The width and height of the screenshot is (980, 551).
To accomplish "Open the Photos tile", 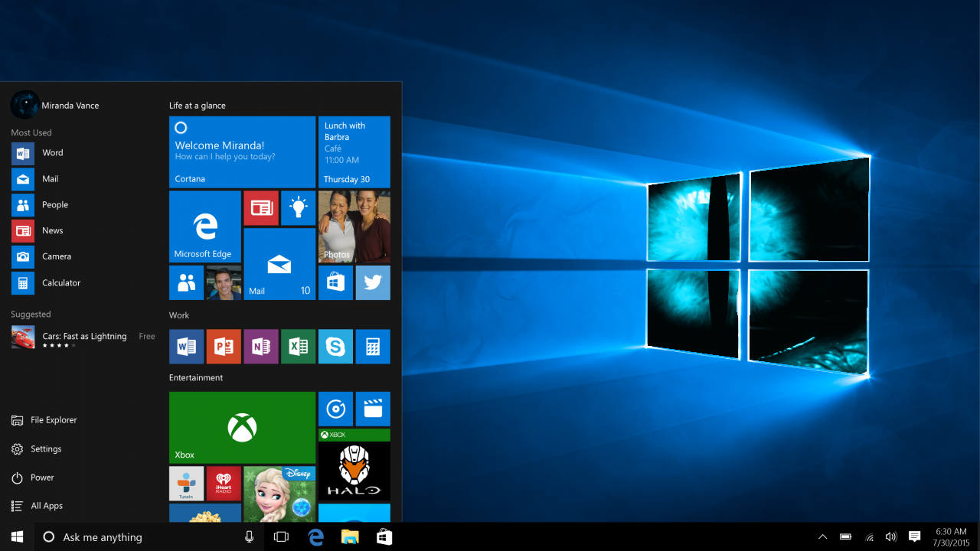I will point(354,227).
